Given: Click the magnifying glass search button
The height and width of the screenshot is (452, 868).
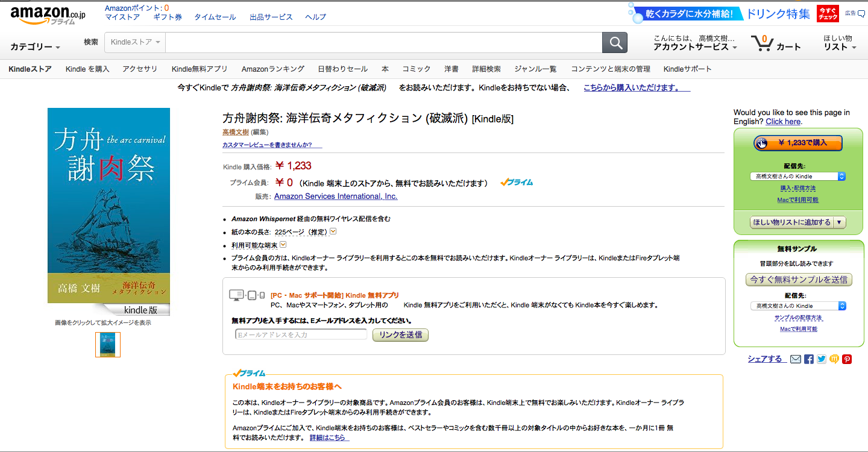Looking at the screenshot, I should (x=614, y=43).
